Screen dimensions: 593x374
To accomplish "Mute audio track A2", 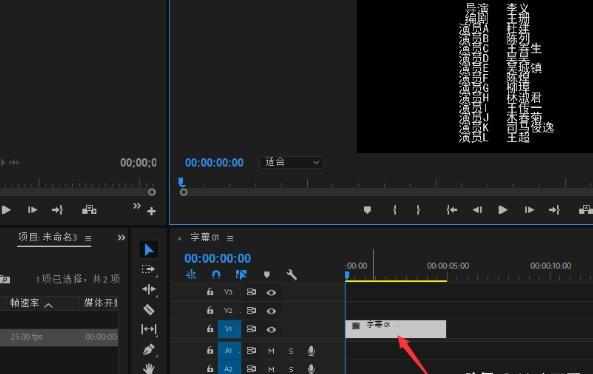I will click(271, 369).
